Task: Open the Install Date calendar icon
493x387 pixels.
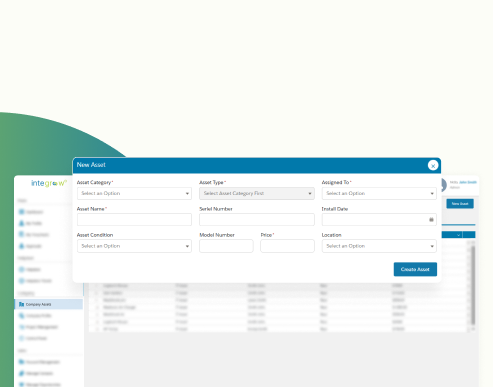Action: 431,219
